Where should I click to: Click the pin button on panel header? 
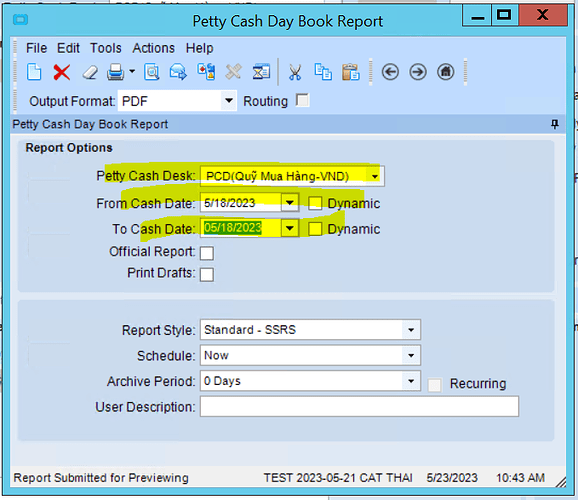click(555, 124)
